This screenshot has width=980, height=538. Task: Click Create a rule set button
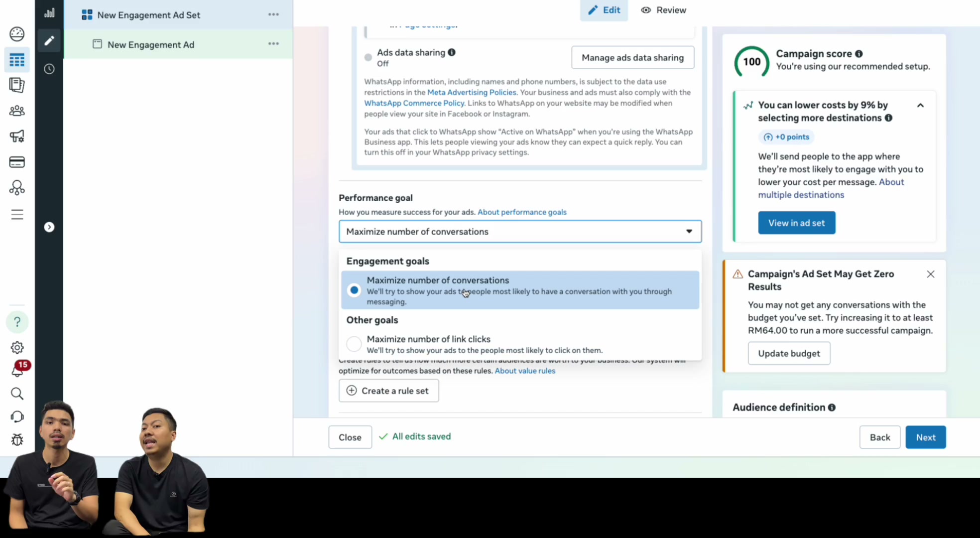point(388,391)
